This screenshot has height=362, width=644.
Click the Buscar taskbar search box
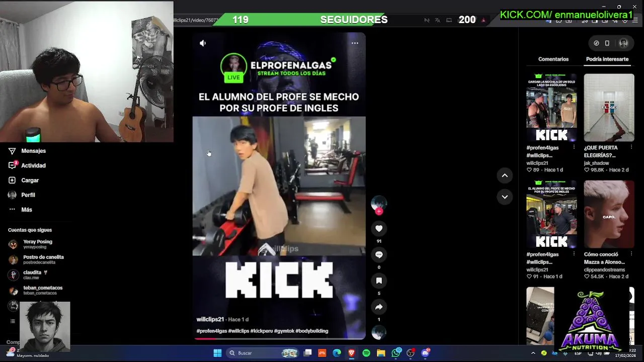point(262,353)
